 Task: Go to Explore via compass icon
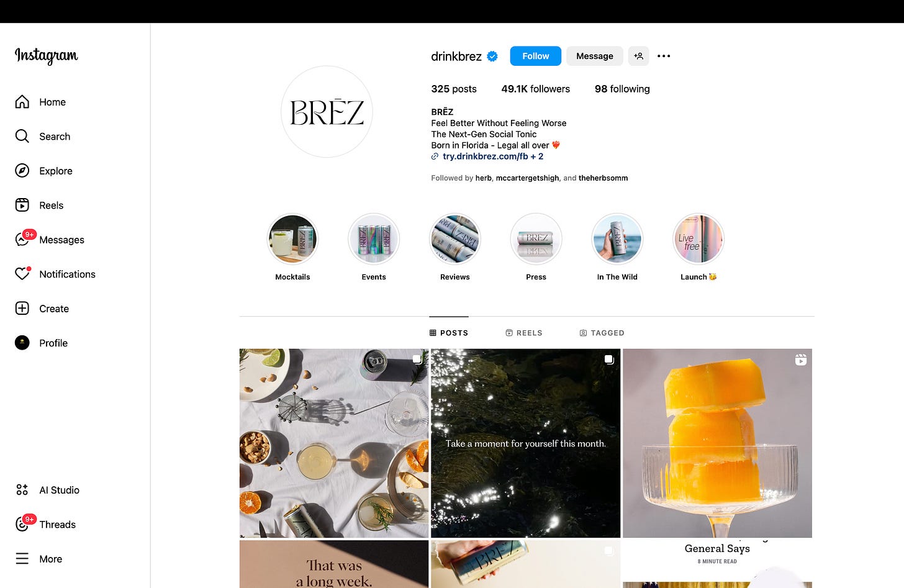coord(22,171)
